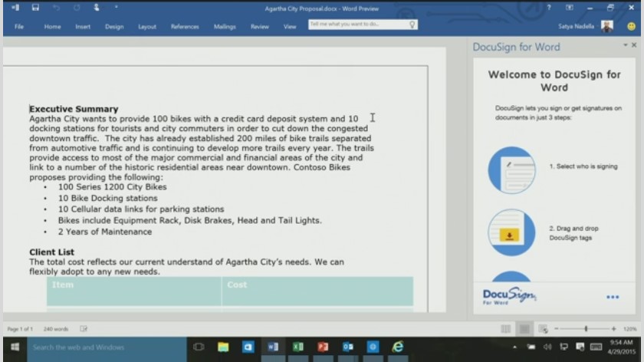Switch to Print Layout view icon

coord(524,329)
